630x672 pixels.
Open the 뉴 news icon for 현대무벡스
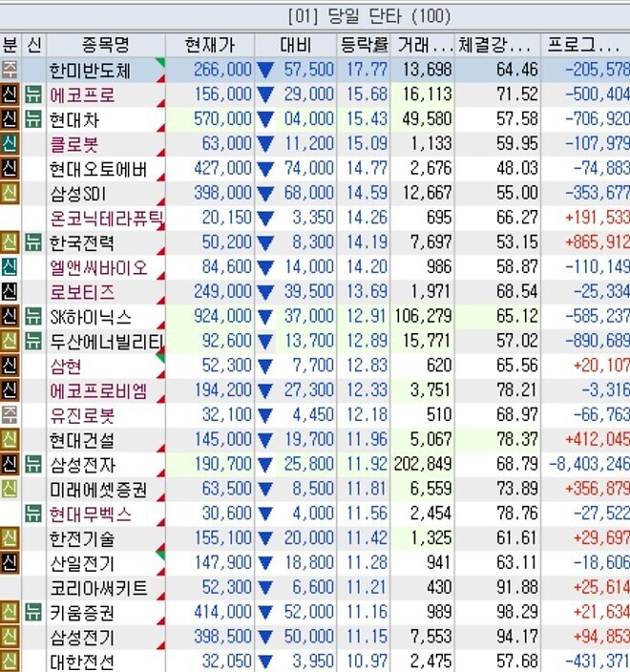(x=33, y=514)
